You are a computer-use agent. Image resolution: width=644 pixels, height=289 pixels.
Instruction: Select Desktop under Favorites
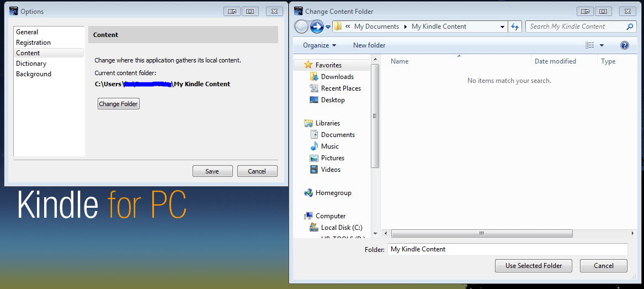pyautogui.click(x=333, y=99)
